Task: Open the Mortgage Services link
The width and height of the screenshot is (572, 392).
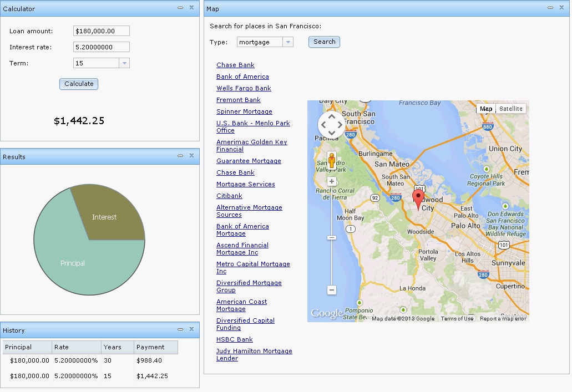Action: [246, 184]
